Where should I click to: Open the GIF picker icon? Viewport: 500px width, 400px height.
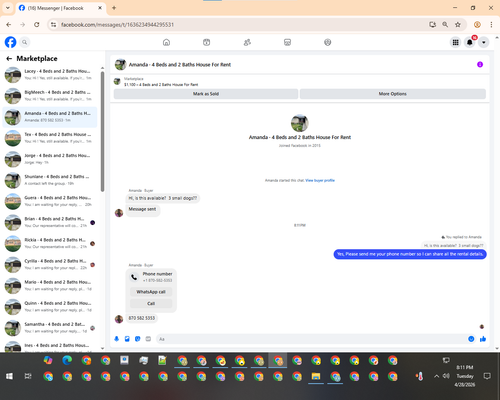[x=148, y=339]
